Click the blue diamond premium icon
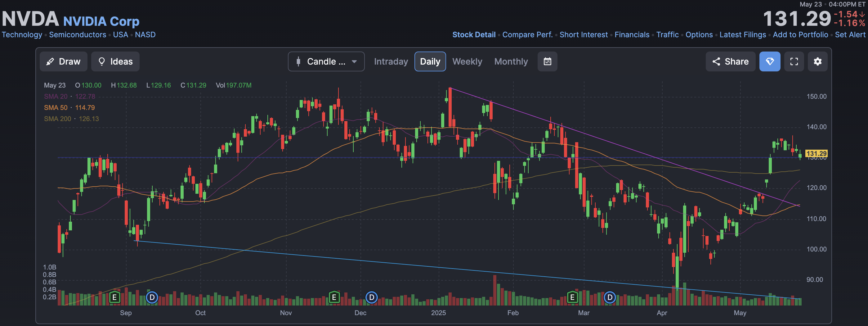The image size is (868, 326). point(770,61)
